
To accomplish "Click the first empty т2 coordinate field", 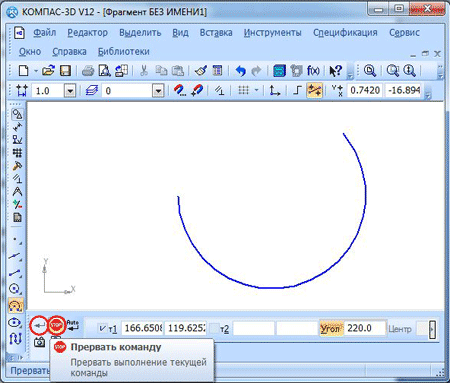I will click(254, 328).
